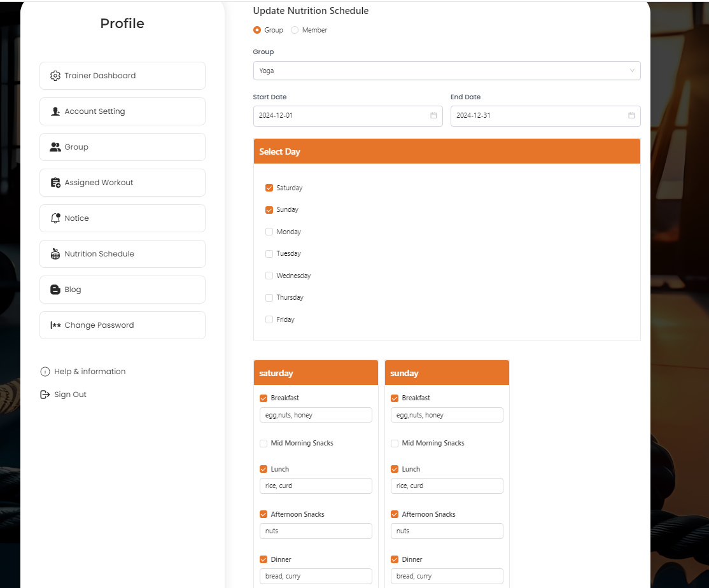Viewport: 709px width, 588px height.
Task: Open the End Date calendar picker
Action: [x=631, y=116]
